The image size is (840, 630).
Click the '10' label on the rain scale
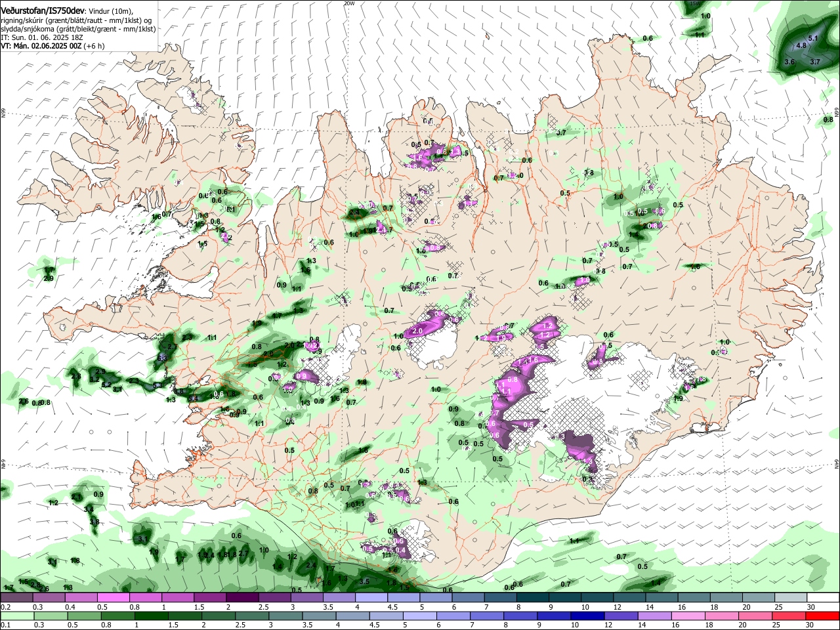coord(575,625)
